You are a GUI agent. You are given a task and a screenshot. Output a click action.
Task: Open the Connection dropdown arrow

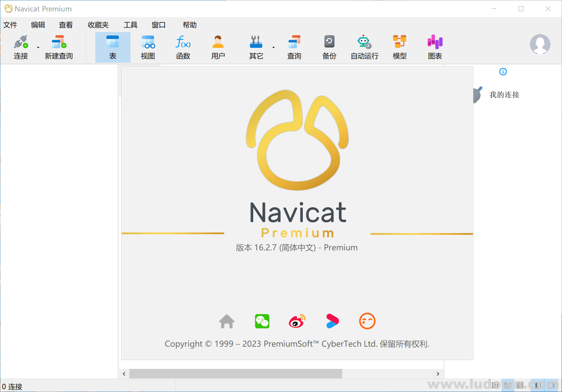pyautogui.click(x=38, y=48)
